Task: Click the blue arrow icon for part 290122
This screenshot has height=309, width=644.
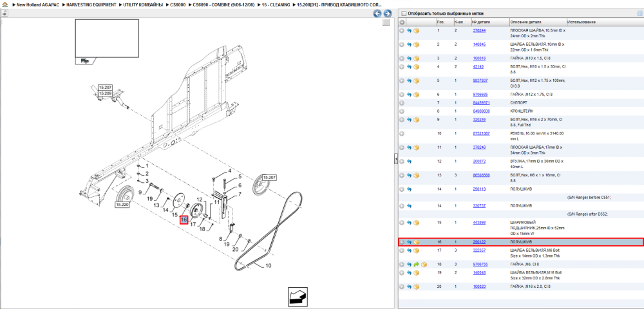Action: (409, 242)
